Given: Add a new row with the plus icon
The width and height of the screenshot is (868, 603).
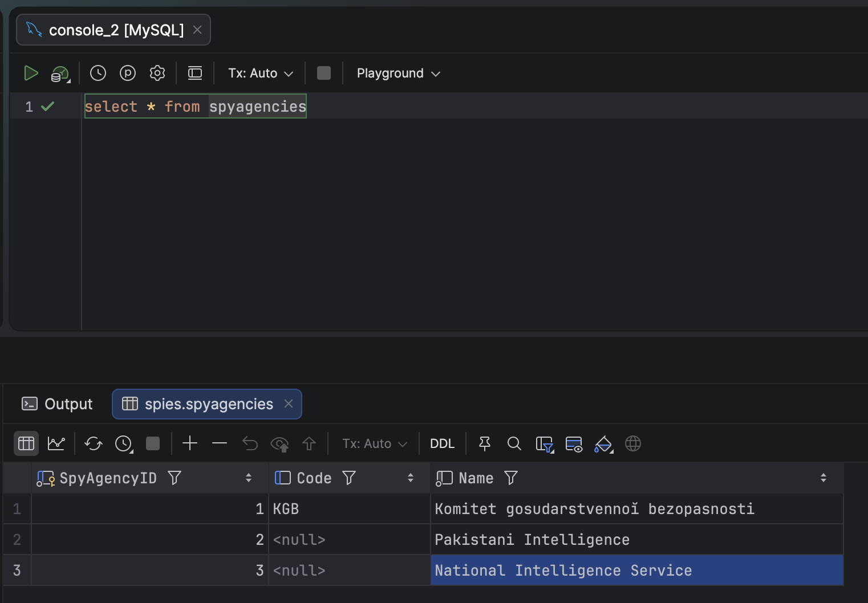Looking at the screenshot, I should point(190,443).
